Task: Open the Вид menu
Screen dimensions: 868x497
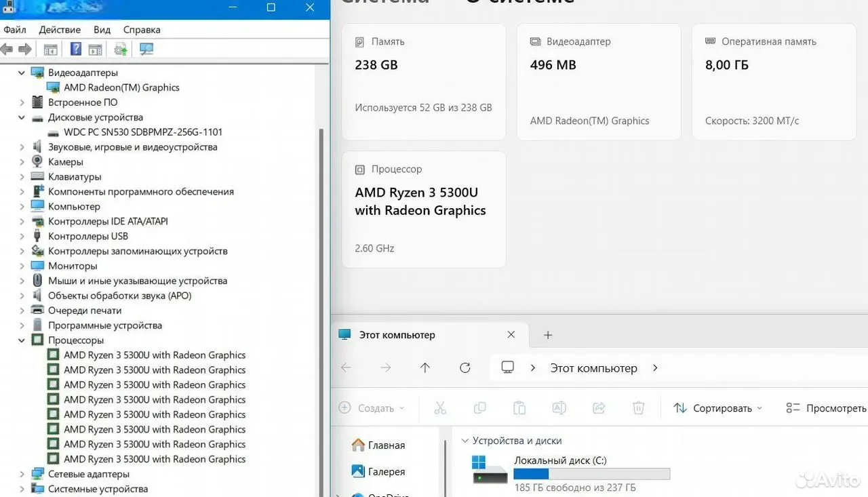Action: coord(102,30)
